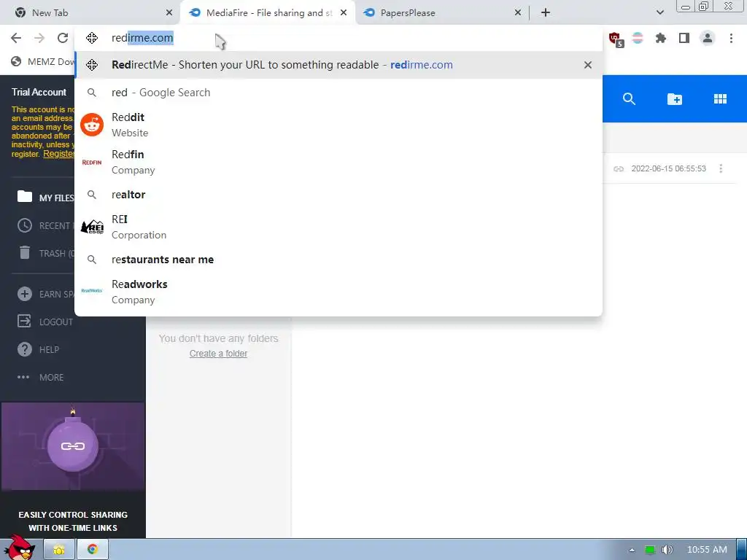Close the New Tab tab
Viewport: 747px width, 560px height.
169,13
